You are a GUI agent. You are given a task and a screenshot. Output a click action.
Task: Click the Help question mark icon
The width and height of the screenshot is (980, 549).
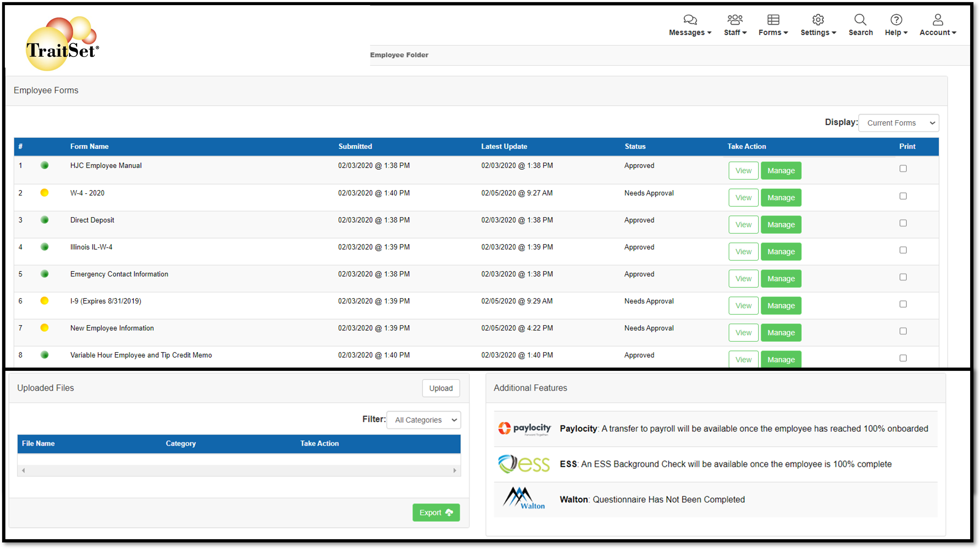tap(896, 19)
